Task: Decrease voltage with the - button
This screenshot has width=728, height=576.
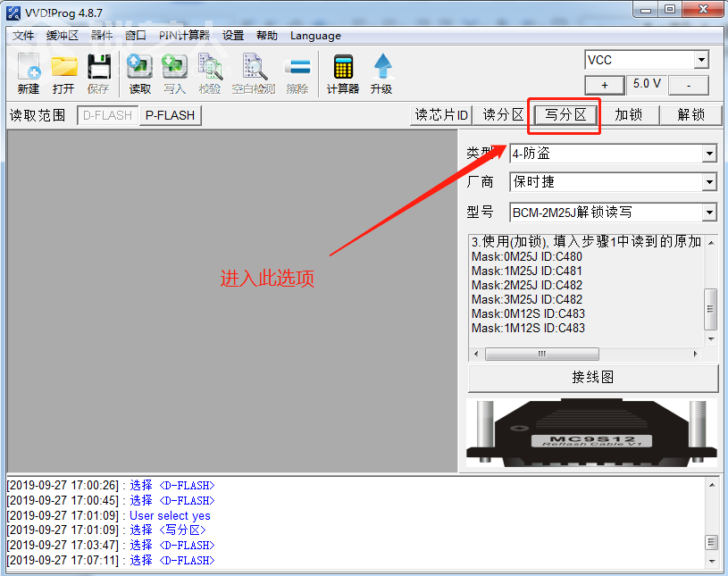Action: tap(689, 86)
